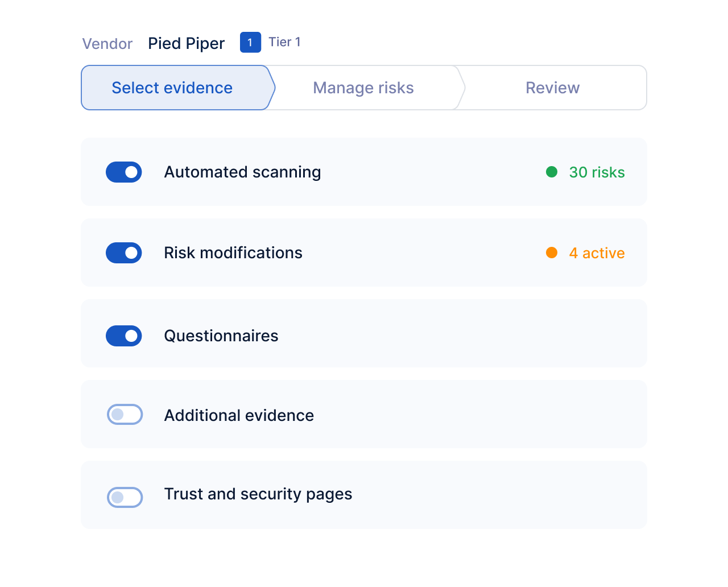Click the Automated scanning toggle icon
This screenshot has height=587, width=728.
[x=123, y=172]
